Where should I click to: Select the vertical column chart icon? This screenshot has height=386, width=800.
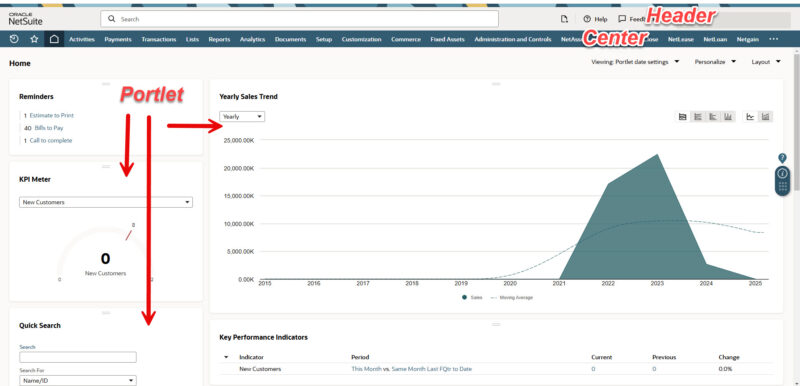728,117
